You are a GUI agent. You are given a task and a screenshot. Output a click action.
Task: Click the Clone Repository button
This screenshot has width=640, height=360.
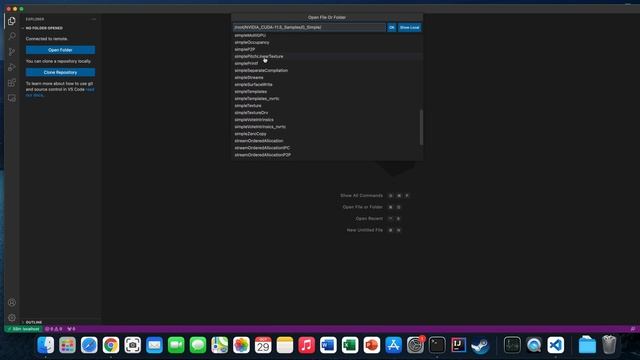(x=60, y=72)
